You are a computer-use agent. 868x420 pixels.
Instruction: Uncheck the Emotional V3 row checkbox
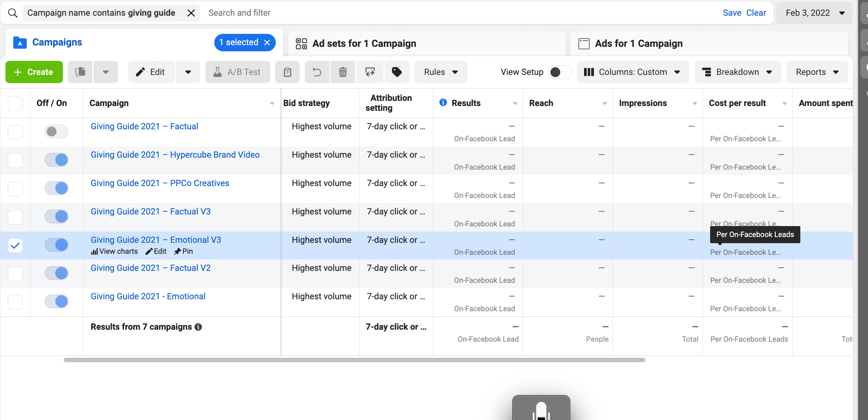pos(15,246)
